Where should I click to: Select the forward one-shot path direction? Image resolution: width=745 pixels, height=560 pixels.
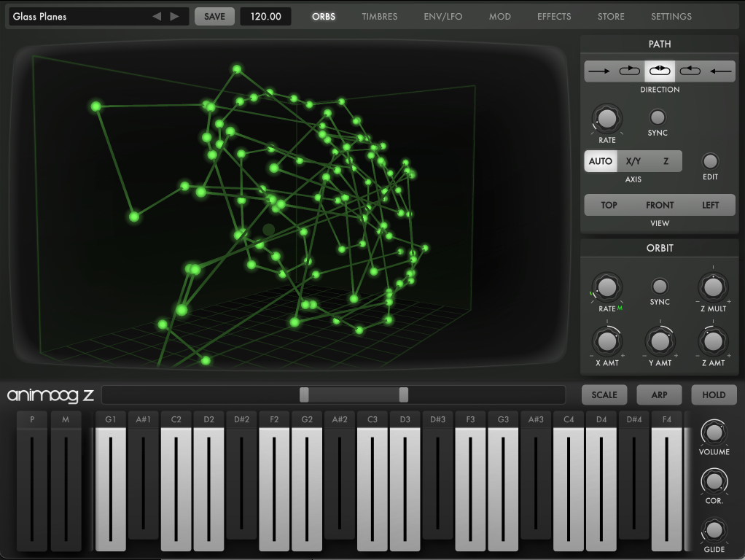tap(599, 71)
